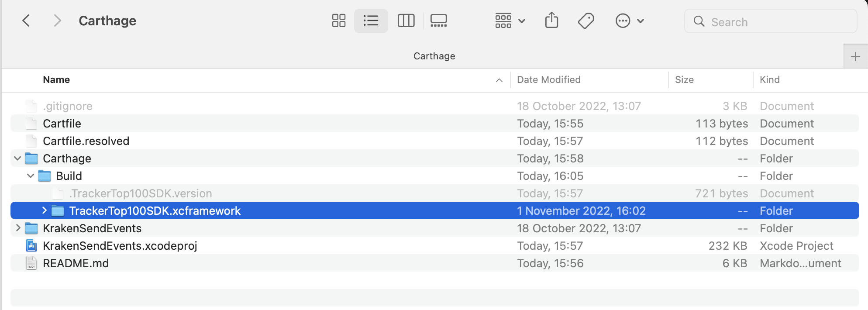Image resolution: width=868 pixels, height=310 pixels.
Task: Expand the KrakenSendEvents folder
Action: click(x=18, y=228)
